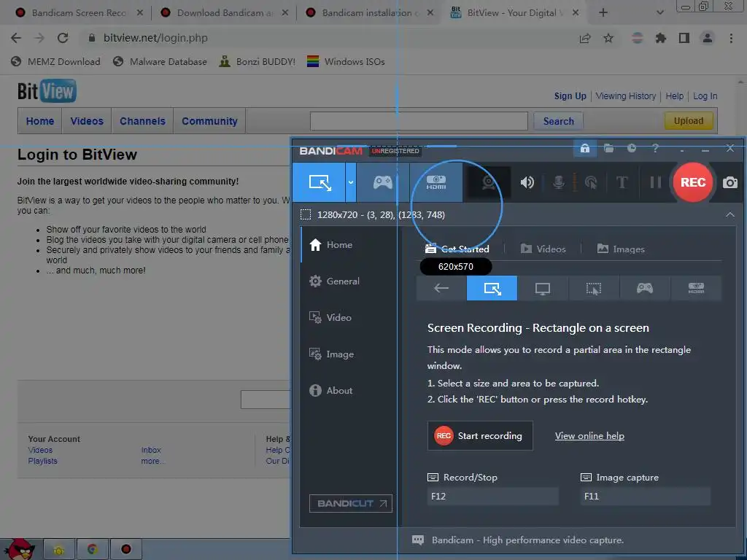Bookmark this page star icon

608,38
